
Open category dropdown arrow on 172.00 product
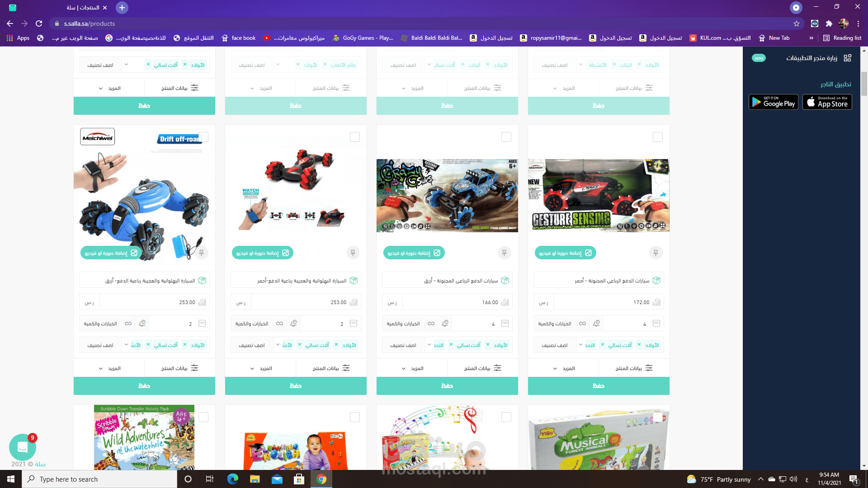[x=581, y=345]
